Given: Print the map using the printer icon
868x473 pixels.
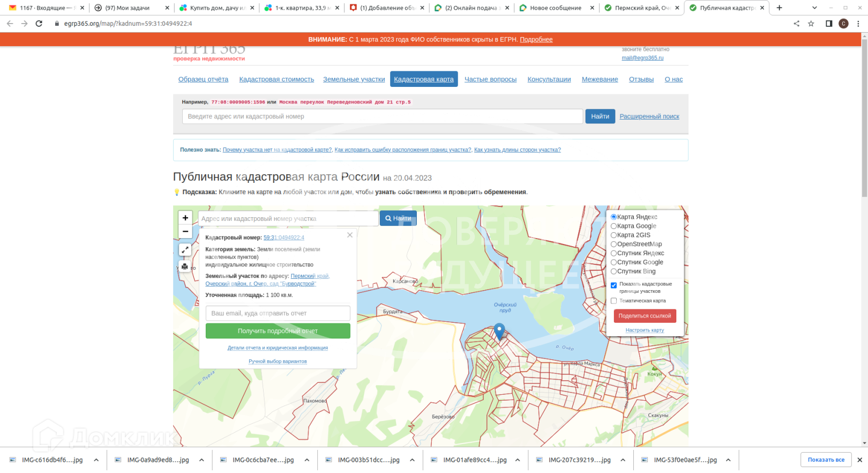Looking at the screenshot, I should (185, 266).
